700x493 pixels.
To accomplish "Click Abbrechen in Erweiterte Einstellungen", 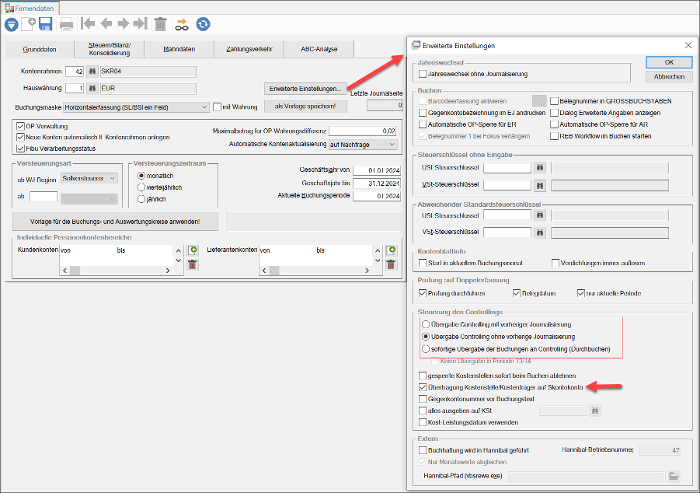I will (669, 77).
